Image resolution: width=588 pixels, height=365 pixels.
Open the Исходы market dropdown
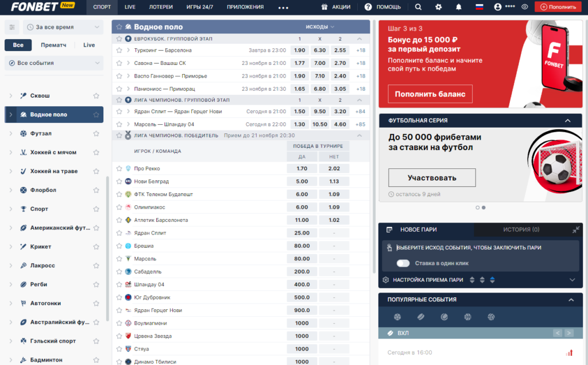pyautogui.click(x=320, y=26)
